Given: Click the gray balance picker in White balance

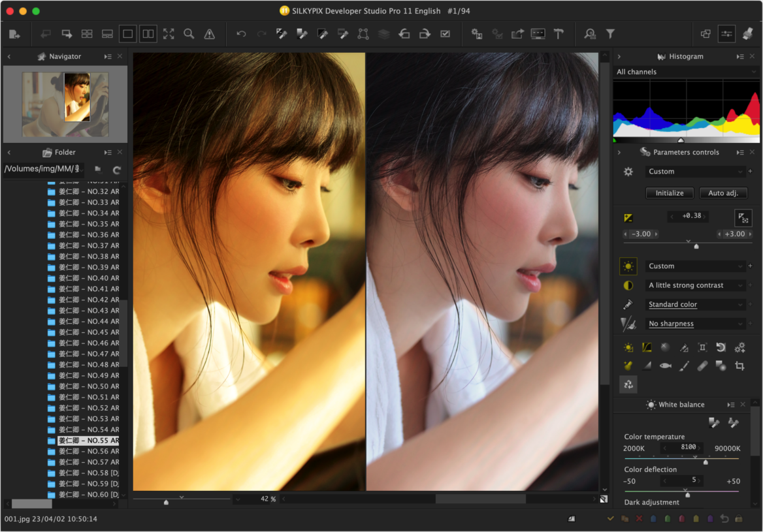Looking at the screenshot, I should (714, 422).
